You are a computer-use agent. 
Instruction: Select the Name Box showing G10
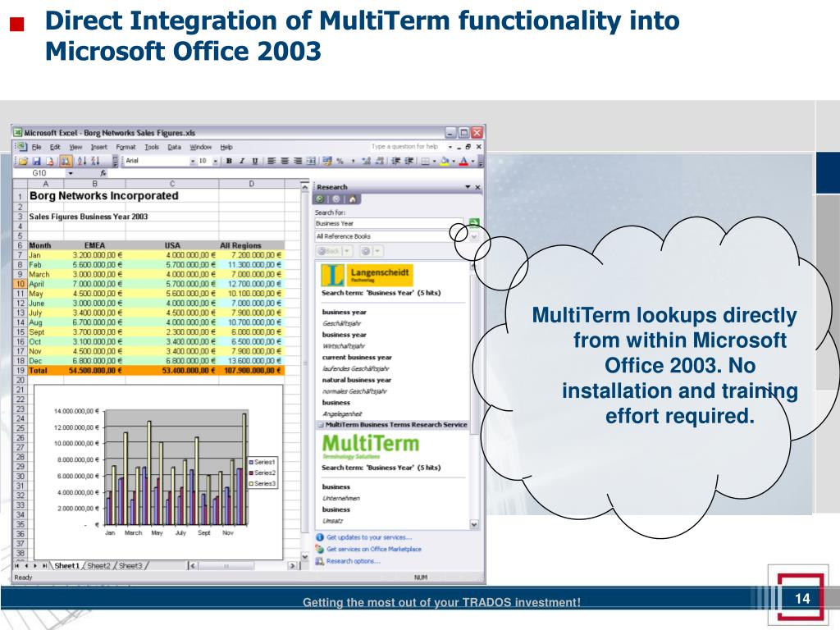pos(39,173)
